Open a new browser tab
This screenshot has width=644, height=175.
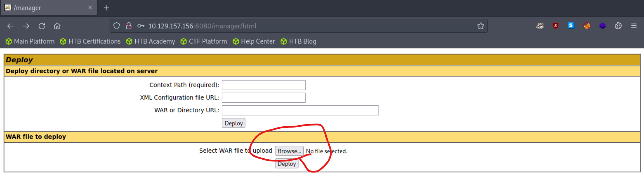pyautogui.click(x=106, y=8)
